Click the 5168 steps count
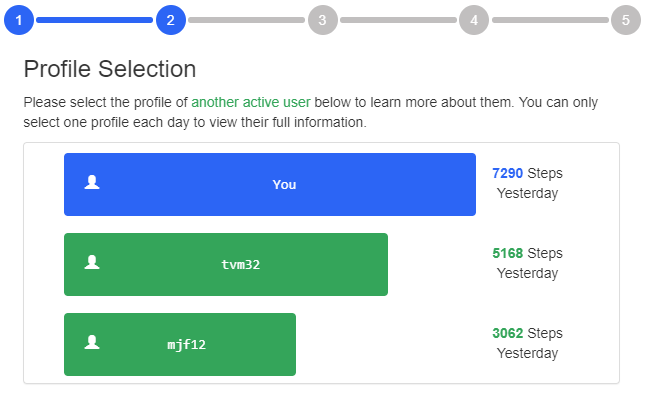Viewport: 645px width, 396px height. coord(507,253)
